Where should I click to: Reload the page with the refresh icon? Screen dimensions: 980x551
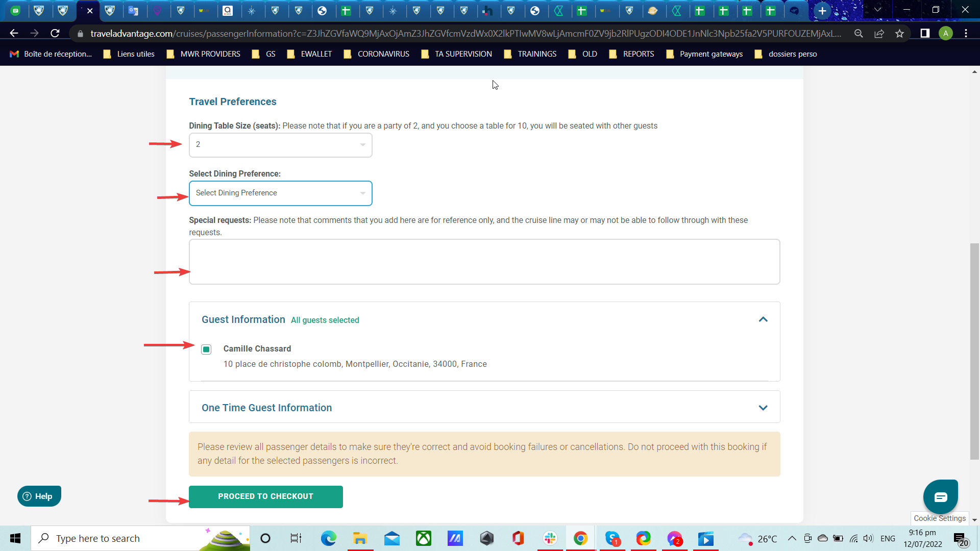(55, 34)
